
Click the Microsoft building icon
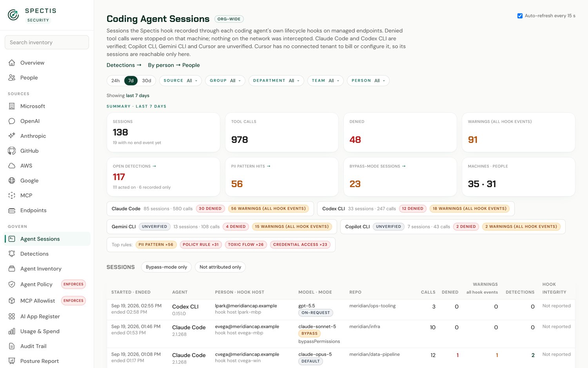[x=12, y=106]
